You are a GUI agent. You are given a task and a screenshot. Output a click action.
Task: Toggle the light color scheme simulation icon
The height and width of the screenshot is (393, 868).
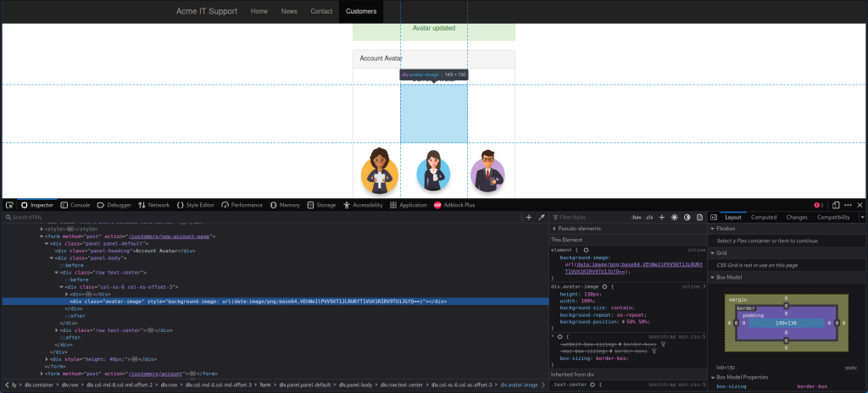(675, 218)
